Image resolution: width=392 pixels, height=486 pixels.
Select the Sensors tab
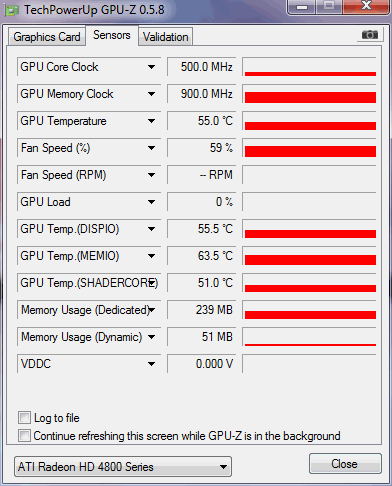click(112, 35)
